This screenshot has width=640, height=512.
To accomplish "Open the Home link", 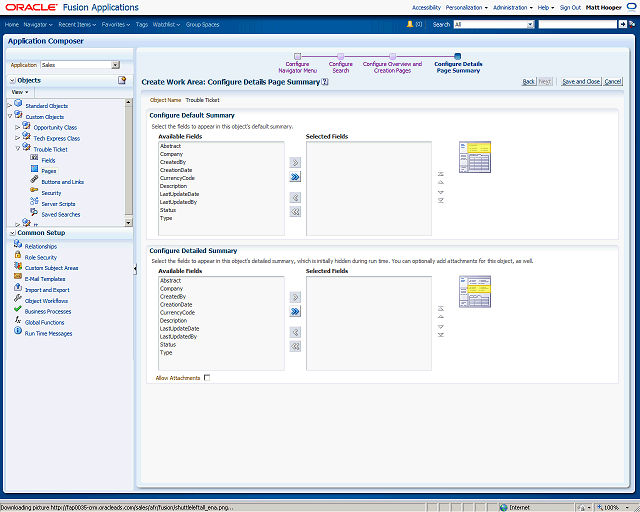I will [x=11, y=24].
